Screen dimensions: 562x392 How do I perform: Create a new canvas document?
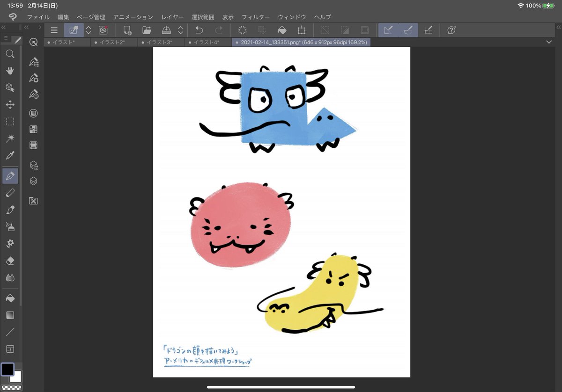pyautogui.click(x=127, y=30)
